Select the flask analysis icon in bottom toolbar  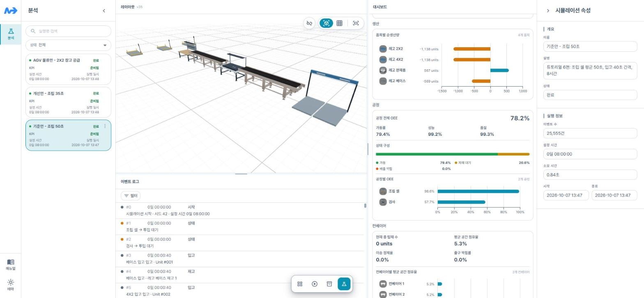pyautogui.click(x=344, y=284)
